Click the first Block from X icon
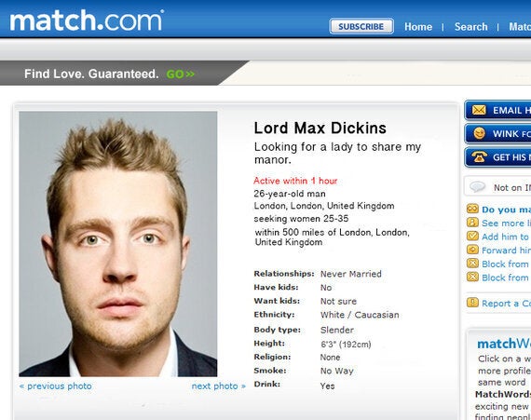 point(472,264)
